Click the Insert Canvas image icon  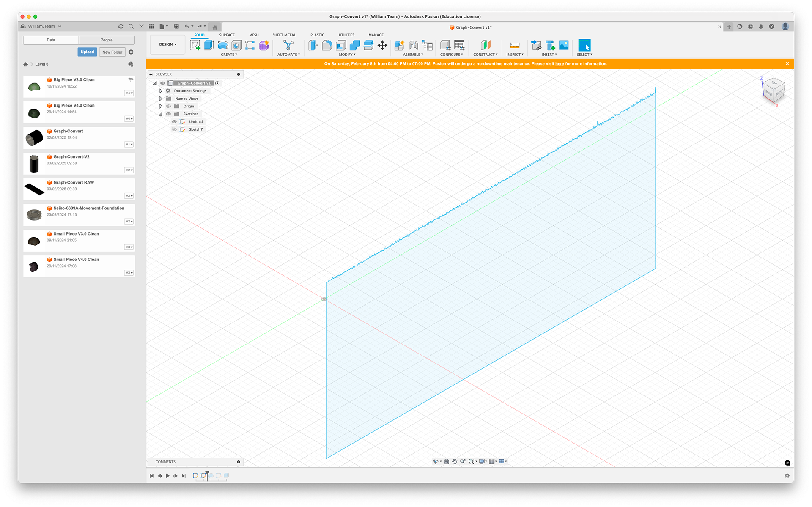564,45
